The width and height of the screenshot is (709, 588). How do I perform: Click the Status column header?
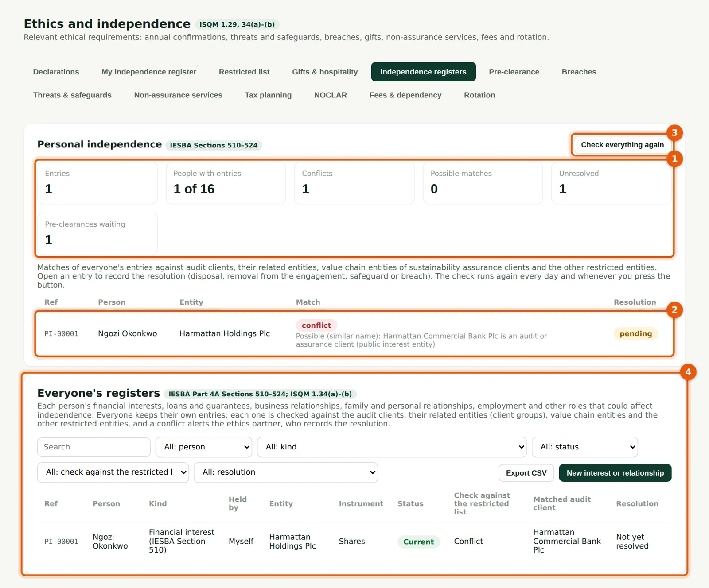click(410, 503)
